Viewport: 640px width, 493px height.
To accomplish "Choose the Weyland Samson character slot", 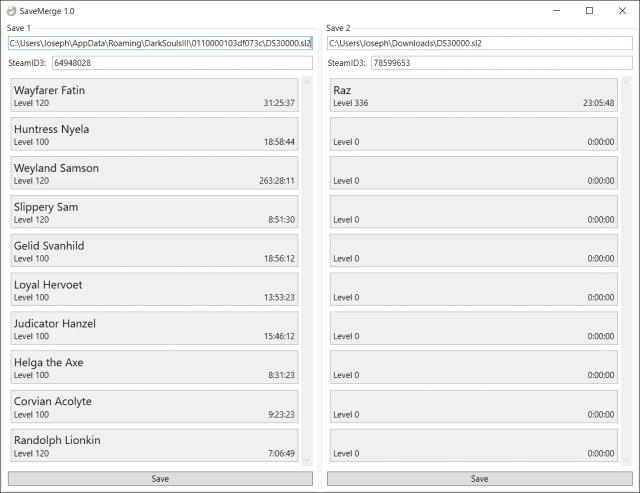I will click(x=154, y=174).
